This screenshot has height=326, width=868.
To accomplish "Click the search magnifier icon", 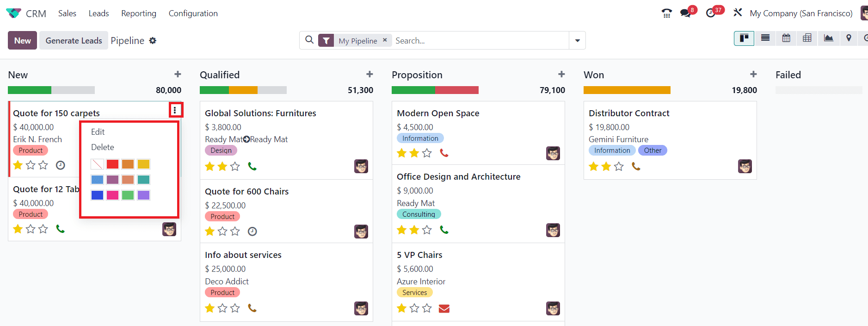I will tap(309, 40).
